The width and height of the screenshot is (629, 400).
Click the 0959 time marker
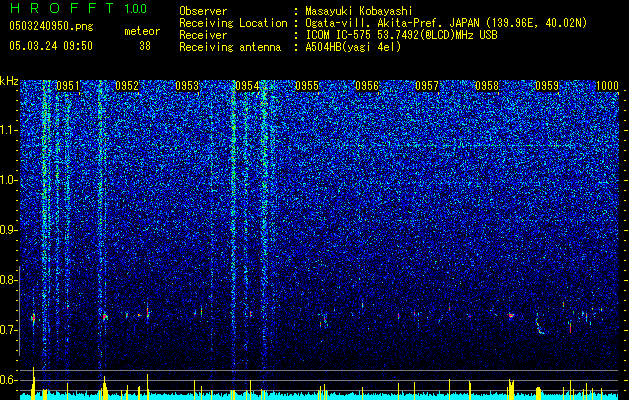click(547, 86)
